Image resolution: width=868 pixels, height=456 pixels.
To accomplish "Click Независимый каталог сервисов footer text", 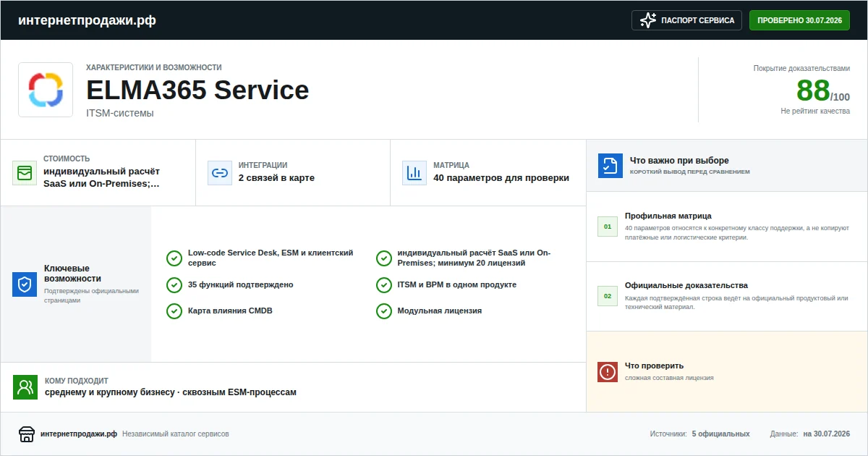I will coord(176,434).
